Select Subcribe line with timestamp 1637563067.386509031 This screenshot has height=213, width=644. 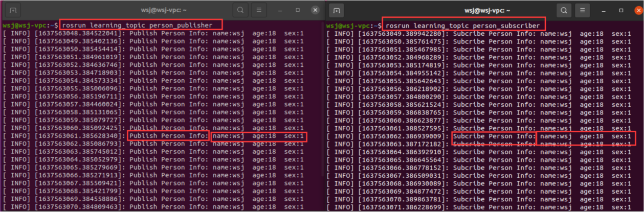point(478,176)
